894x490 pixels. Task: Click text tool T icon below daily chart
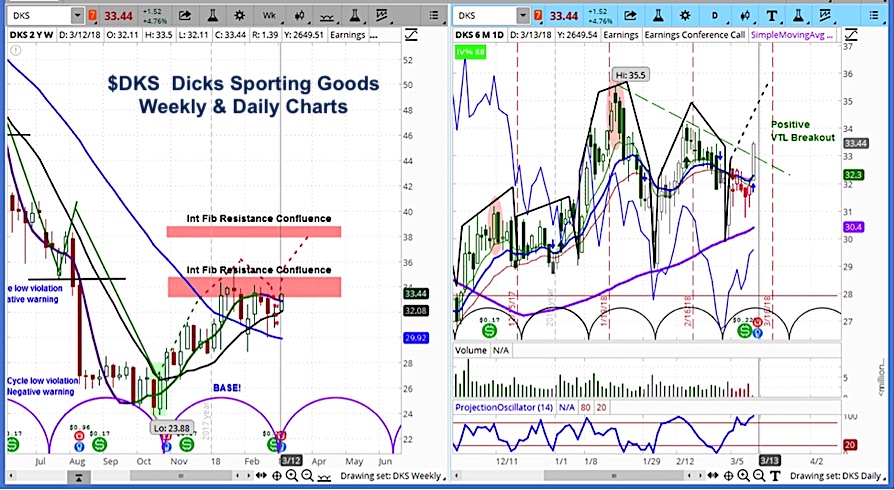coord(775,476)
